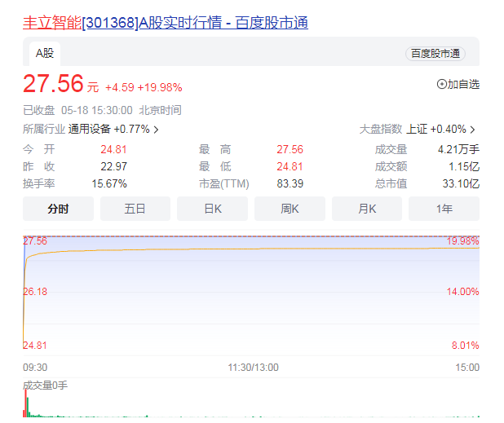Open the 丰立智能 A股实时行情 title link
Viewport: 504px width, 423px height.
click(x=165, y=22)
